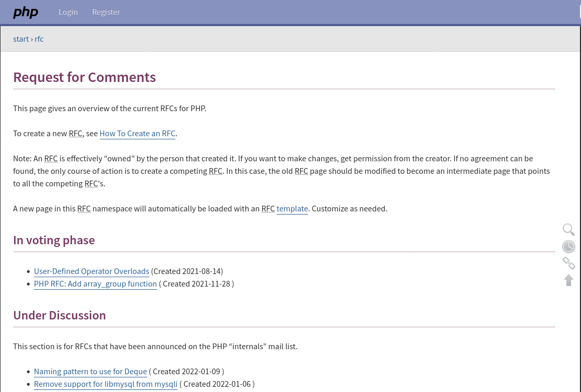
Task: Click the text ( Created 2021-11-28 )
Action: 196,284
